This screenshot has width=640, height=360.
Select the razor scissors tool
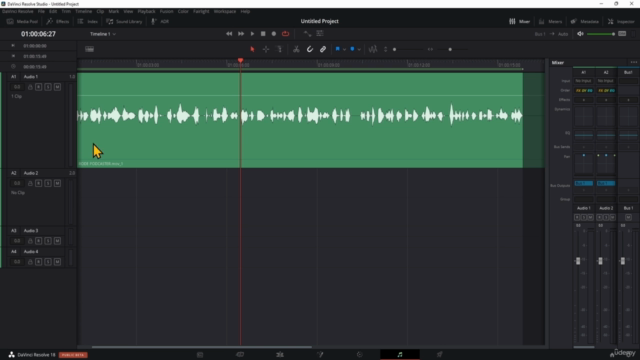(296, 49)
